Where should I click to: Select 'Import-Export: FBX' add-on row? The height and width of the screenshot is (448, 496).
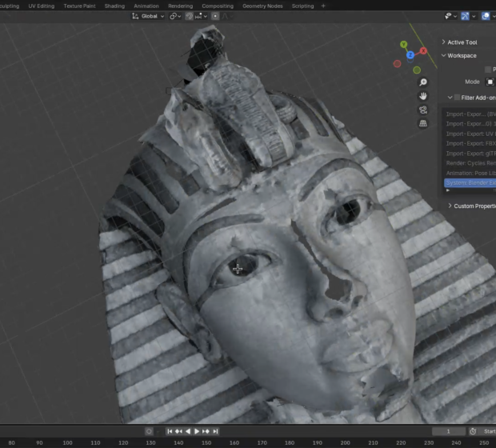tap(470, 144)
